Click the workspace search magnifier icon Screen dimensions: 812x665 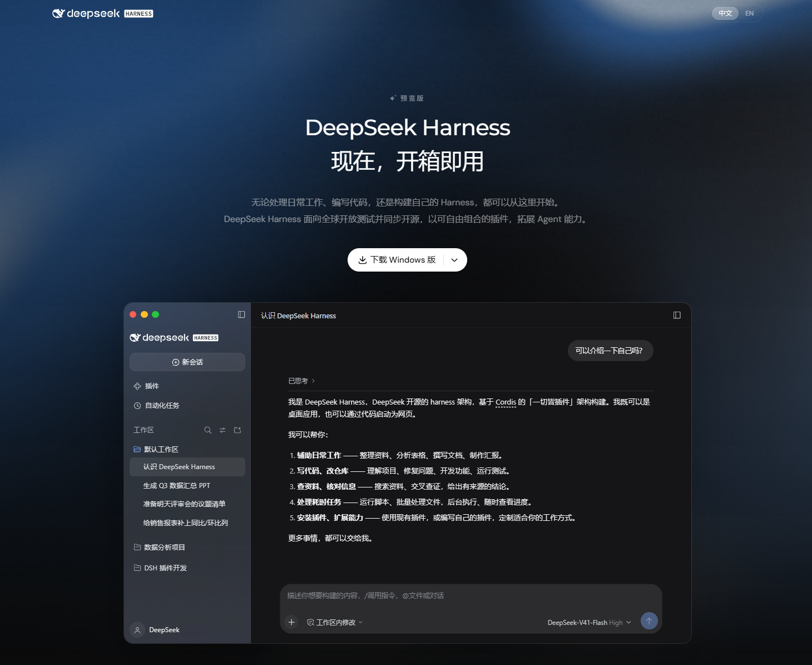207,430
